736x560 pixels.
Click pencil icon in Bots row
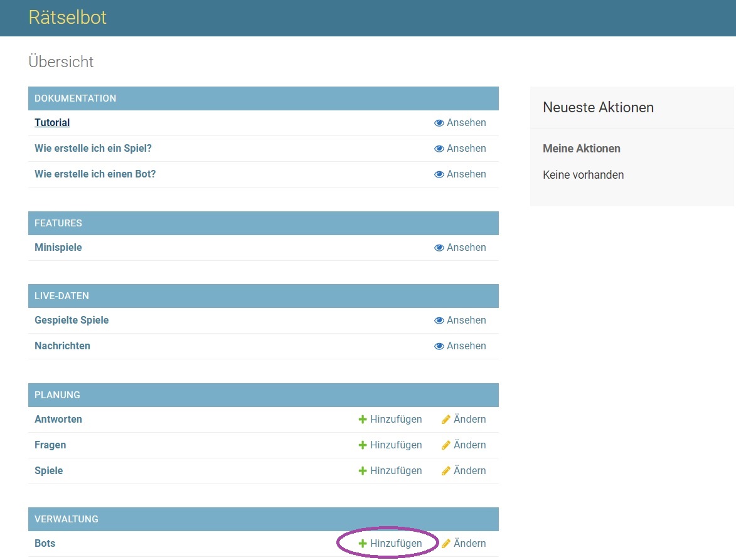click(x=446, y=544)
